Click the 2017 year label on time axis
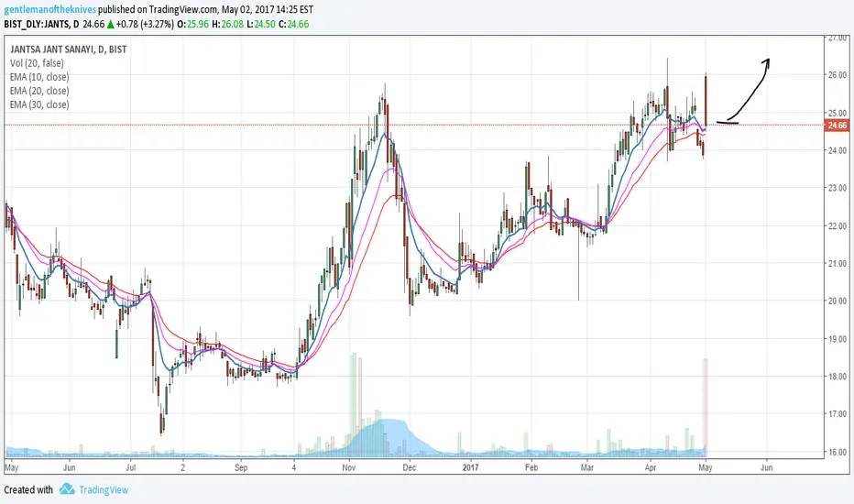 (470, 467)
